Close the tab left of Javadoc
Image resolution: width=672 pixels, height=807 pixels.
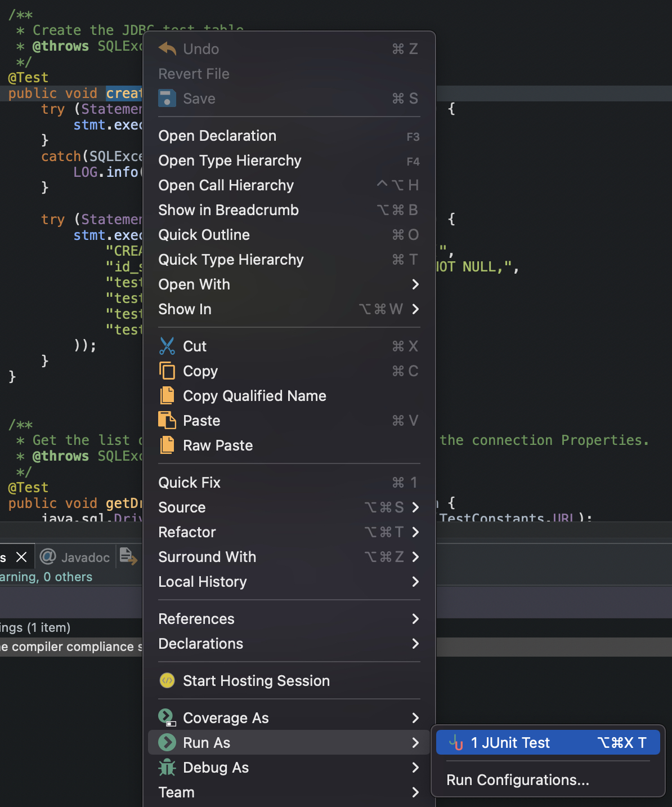tap(21, 557)
